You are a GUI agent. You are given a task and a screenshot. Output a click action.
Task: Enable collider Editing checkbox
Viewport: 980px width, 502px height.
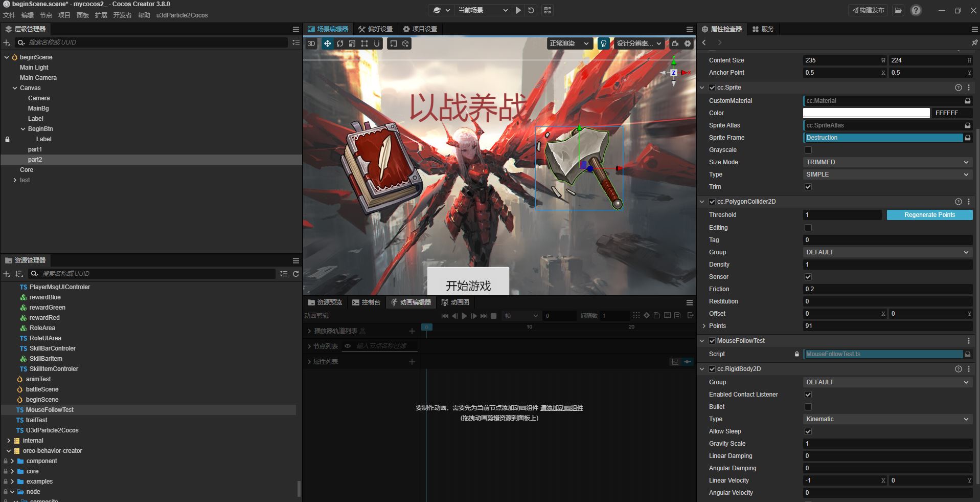tap(808, 228)
